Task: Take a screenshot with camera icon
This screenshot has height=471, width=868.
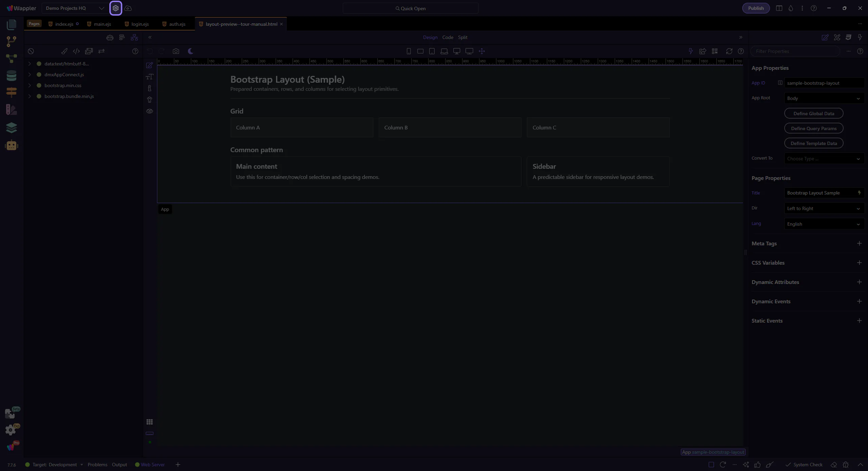Action: pyautogui.click(x=176, y=51)
